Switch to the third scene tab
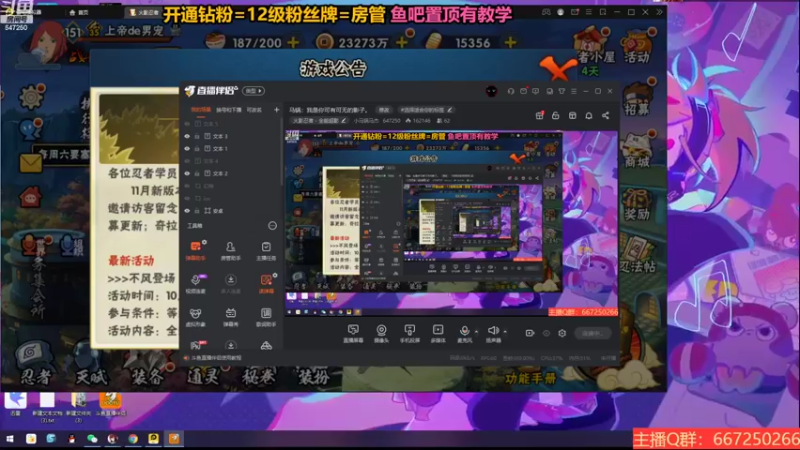The height and width of the screenshot is (450, 800). click(x=254, y=110)
